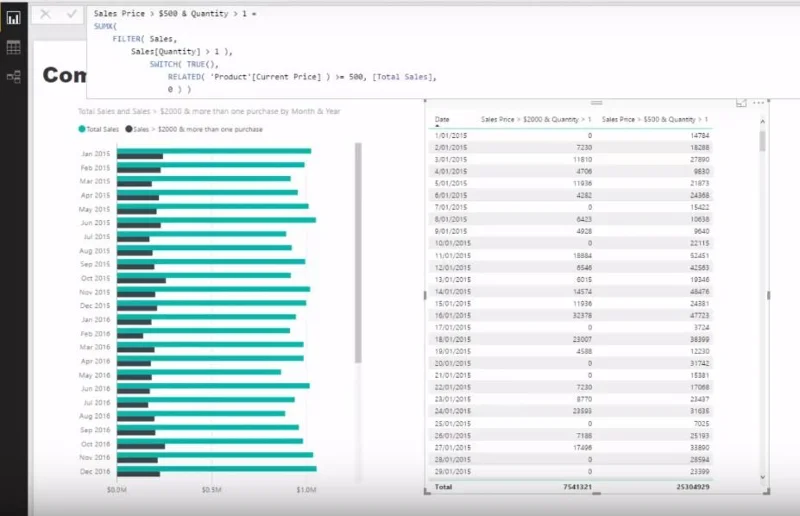This screenshot has width=800, height=516.
Task: Click the table scrollbar down arrow
Action: click(x=763, y=477)
